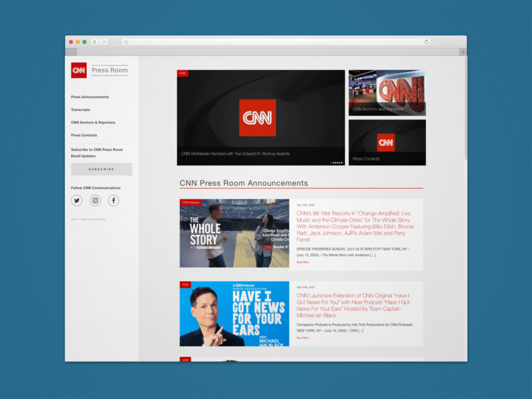The width and height of the screenshot is (532, 399).
Task: Click the "July 10th, 2025" article date
Action: tap(305, 287)
